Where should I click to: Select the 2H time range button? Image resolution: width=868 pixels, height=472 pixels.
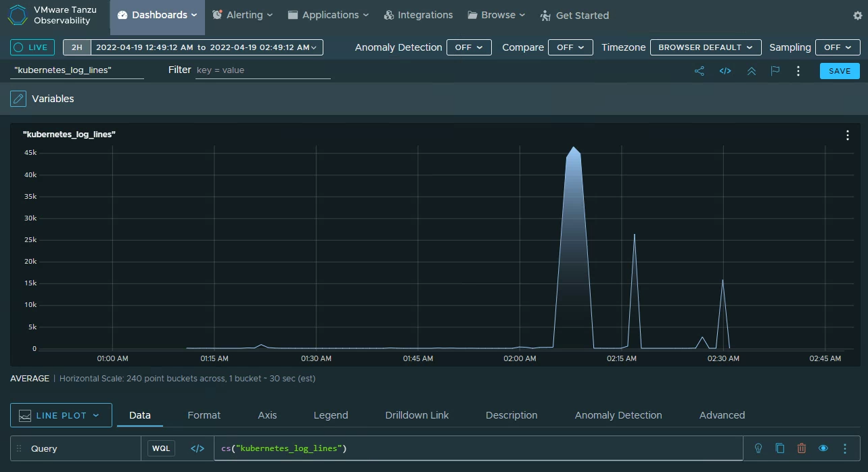pyautogui.click(x=77, y=47)
